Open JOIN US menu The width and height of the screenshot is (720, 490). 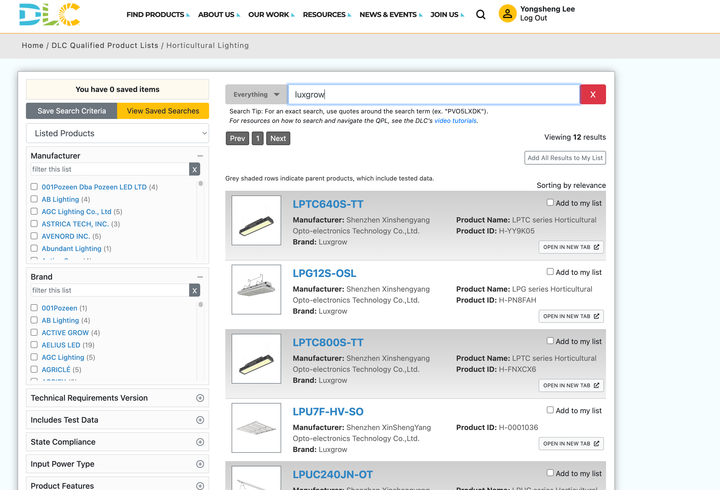[447, 15]
